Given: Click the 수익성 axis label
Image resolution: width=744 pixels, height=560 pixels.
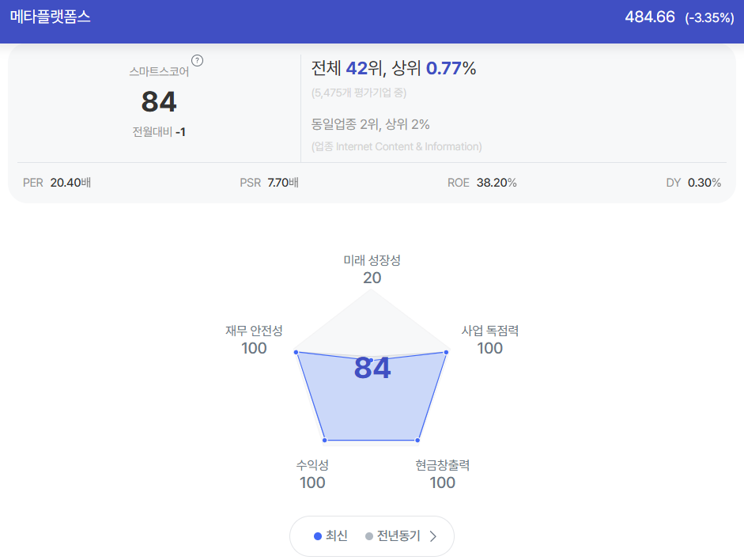Looking at the screenshot, I should (312, 465).
